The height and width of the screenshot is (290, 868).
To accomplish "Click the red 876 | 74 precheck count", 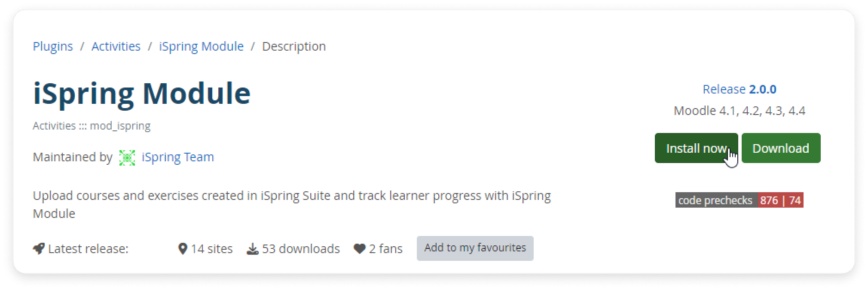I will [x=780, y=200].
